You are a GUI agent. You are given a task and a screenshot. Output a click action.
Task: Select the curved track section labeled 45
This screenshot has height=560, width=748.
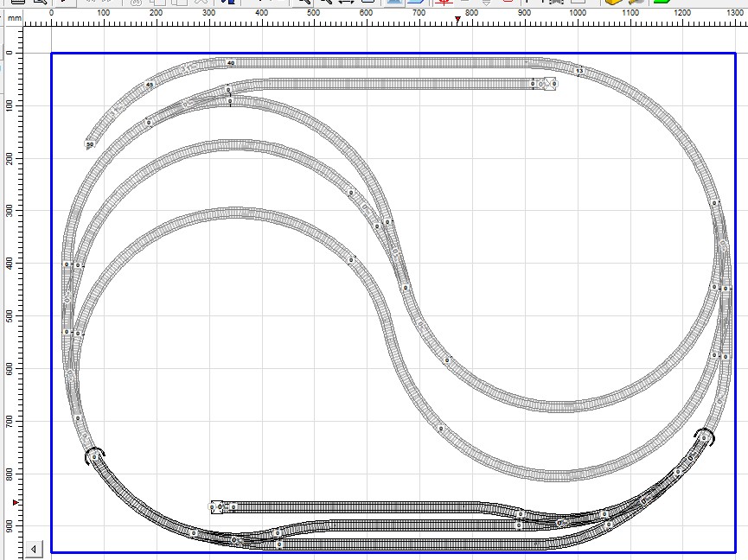[x=150, y=85]
